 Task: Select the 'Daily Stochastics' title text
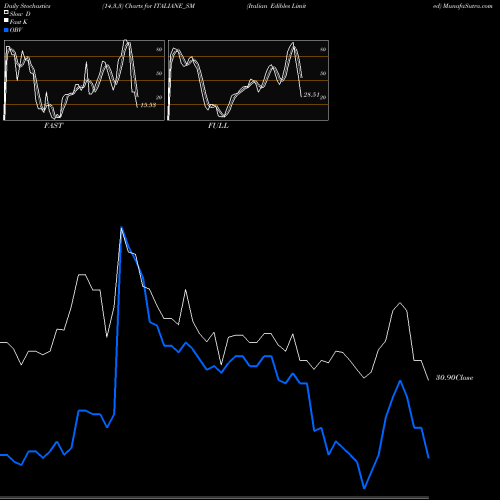point(27,6)
